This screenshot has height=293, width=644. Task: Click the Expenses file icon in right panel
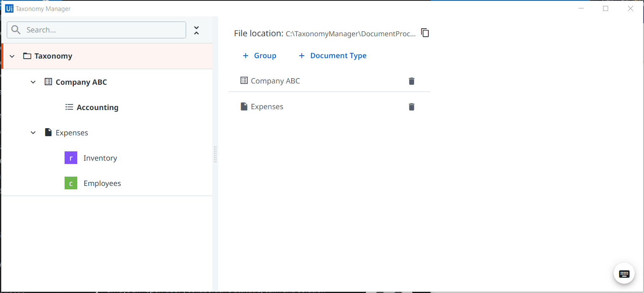coord(244,107)
